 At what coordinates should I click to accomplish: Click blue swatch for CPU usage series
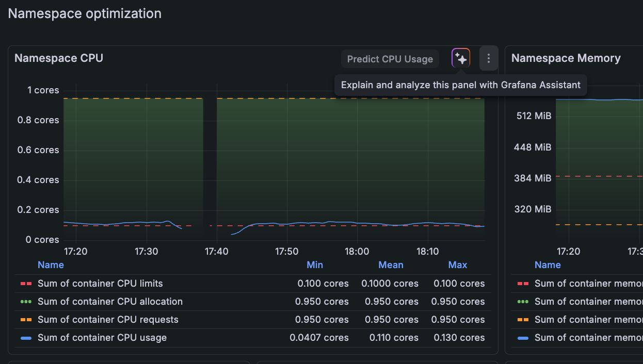26,338
